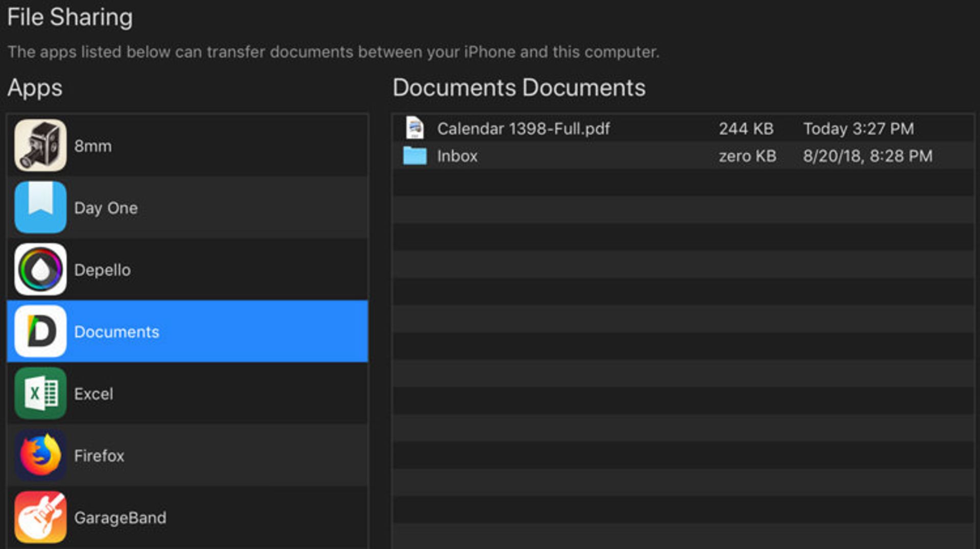Select the Depello app icon

pos(40,270)
